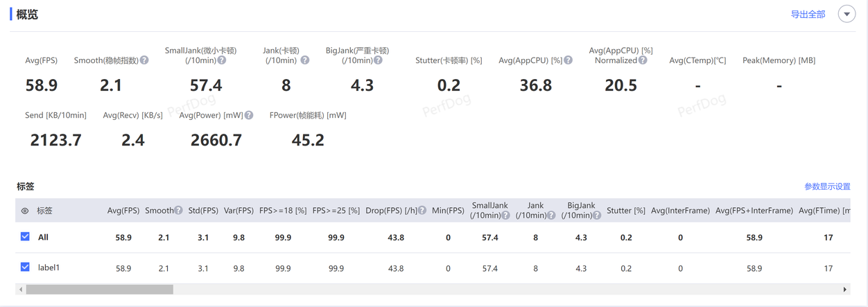Click help icon next to Jank(卡顿) /10min
This screenshot has width=868, height=307.
[x=304, y=60]
